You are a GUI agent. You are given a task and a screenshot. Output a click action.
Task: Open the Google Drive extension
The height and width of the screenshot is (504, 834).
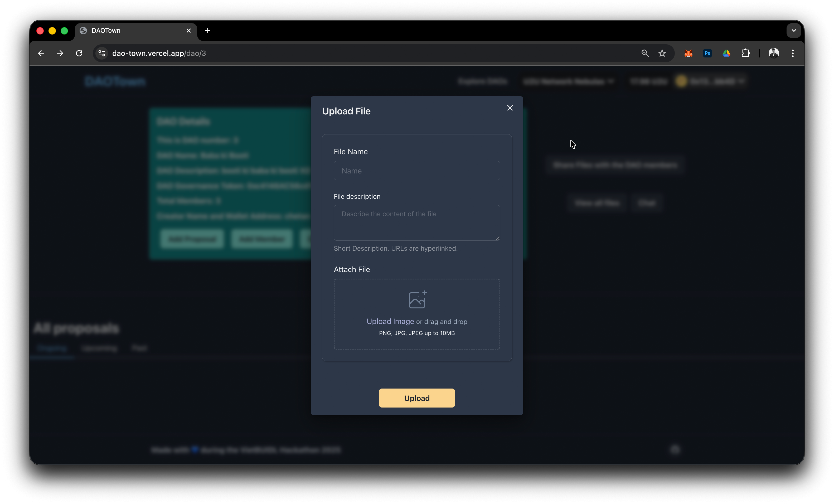click(726, 53)
